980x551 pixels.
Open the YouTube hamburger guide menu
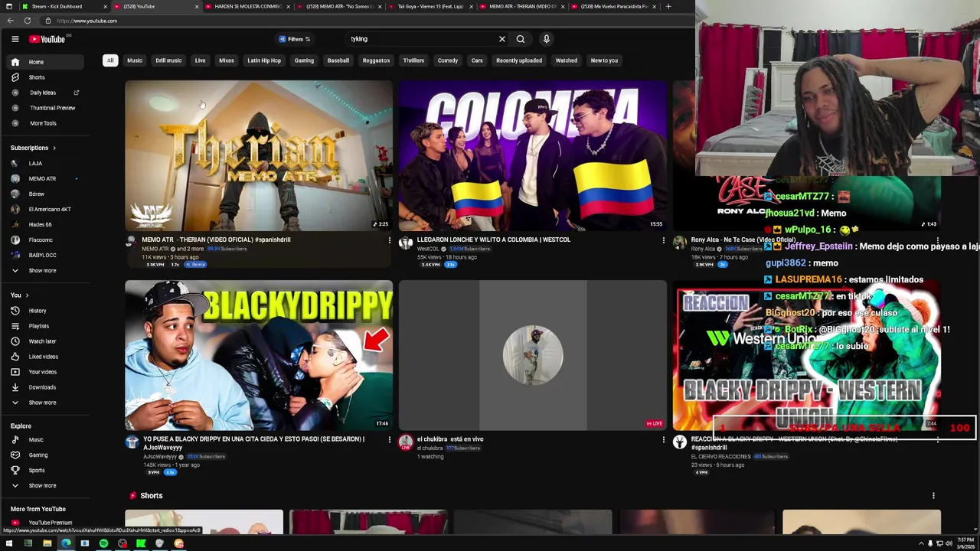[15, 39]
